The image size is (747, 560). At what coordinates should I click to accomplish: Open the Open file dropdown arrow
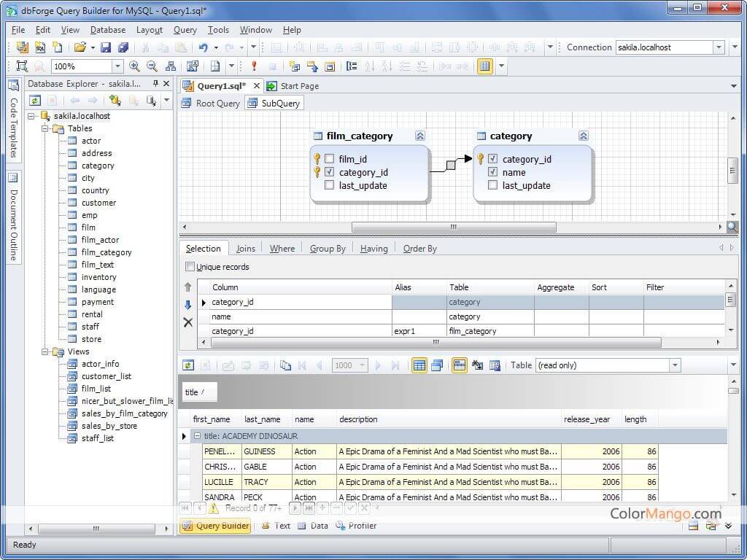pyautogui.click(x=93, y=47)
